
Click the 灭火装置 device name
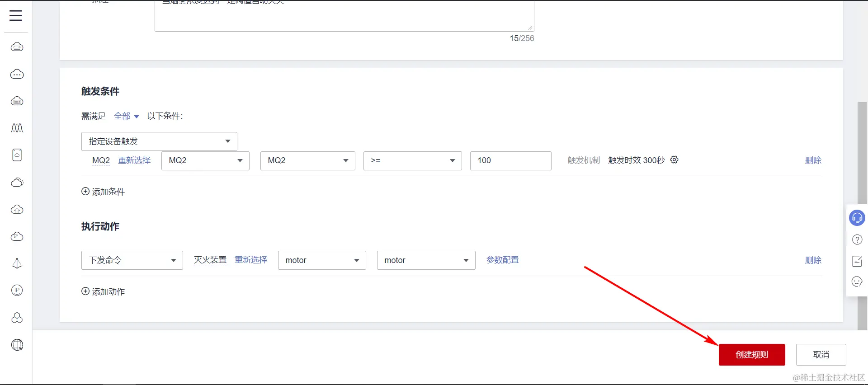tap(210, 260)
